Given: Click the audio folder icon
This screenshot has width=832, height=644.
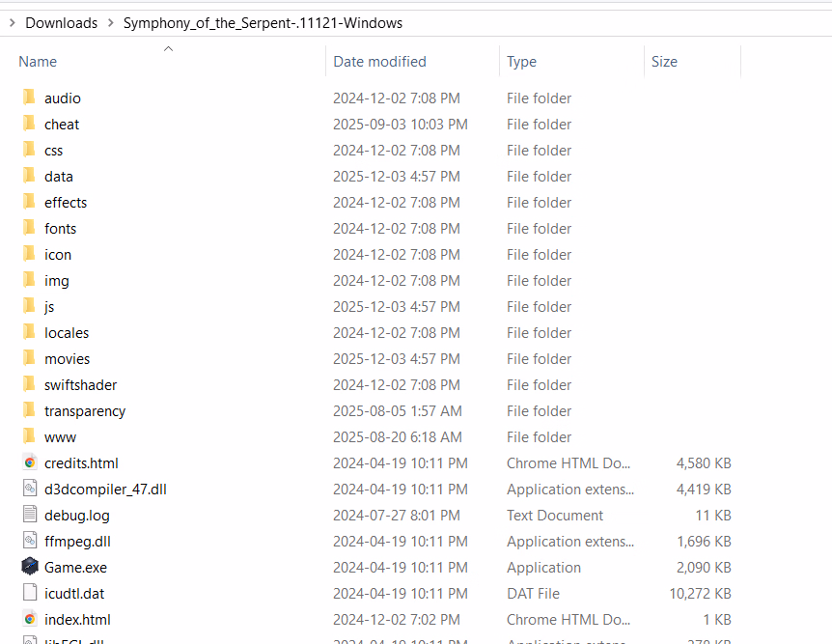Looking at the screenshot, I should click(29, 98).
